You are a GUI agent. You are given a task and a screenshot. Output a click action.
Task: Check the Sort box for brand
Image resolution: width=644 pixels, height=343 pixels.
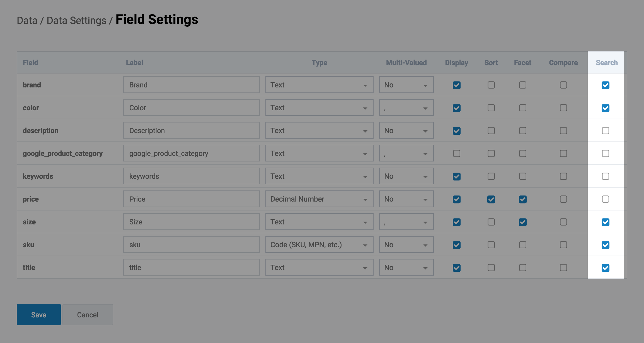pos(491,85)
